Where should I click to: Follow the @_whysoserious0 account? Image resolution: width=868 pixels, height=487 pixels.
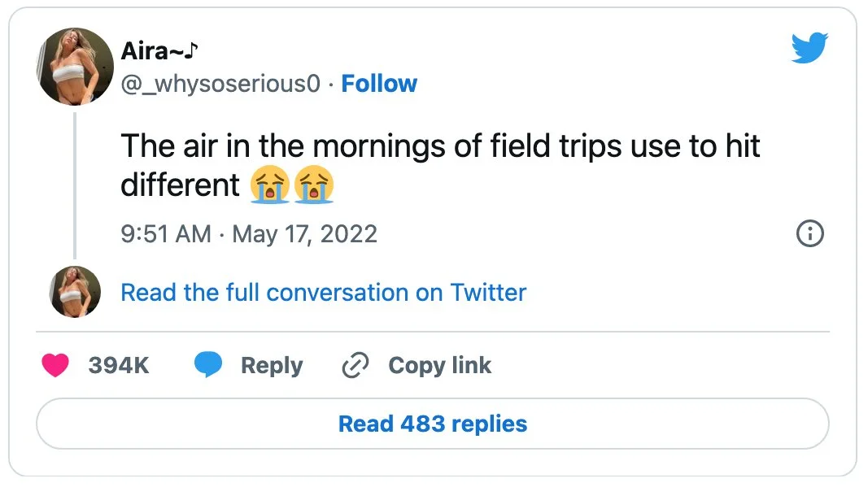click(x=379, y=84)
